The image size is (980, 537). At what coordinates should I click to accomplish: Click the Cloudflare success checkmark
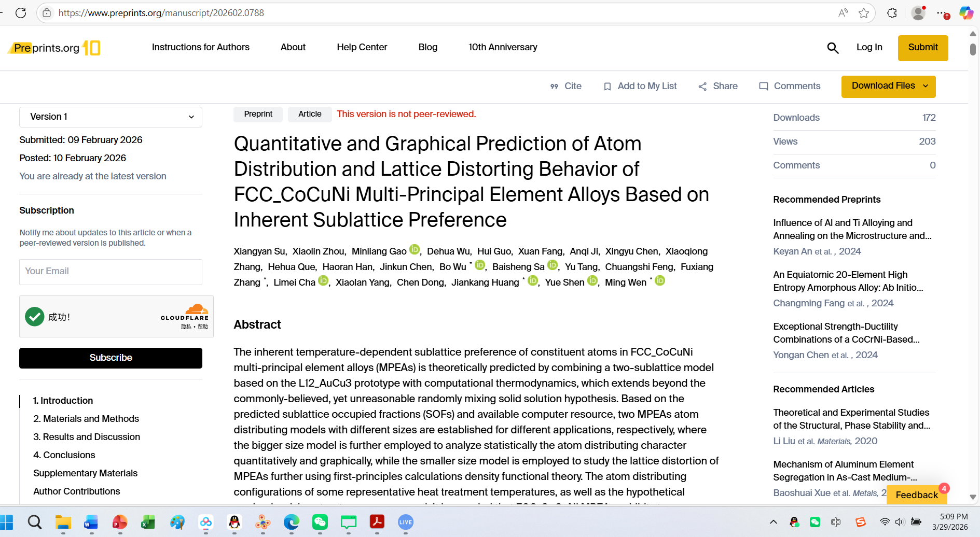click(x=35, y=317)
